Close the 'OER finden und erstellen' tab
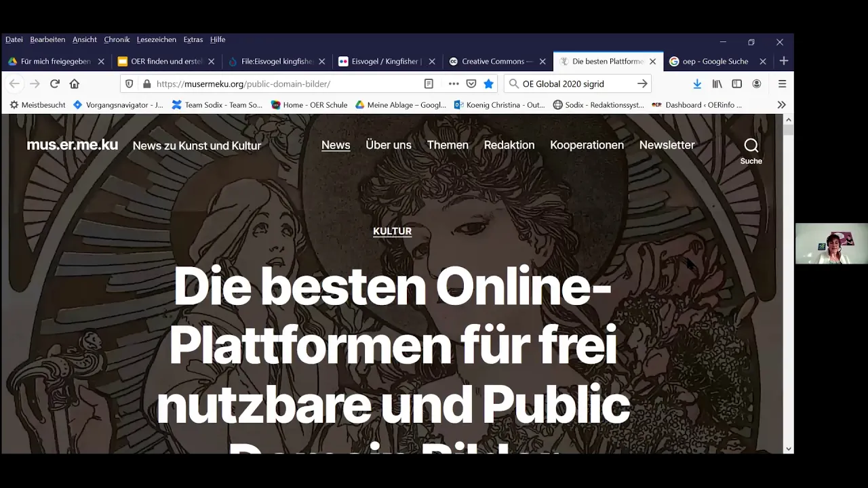This screenshot has width=868, height=488. click(211, 61)
